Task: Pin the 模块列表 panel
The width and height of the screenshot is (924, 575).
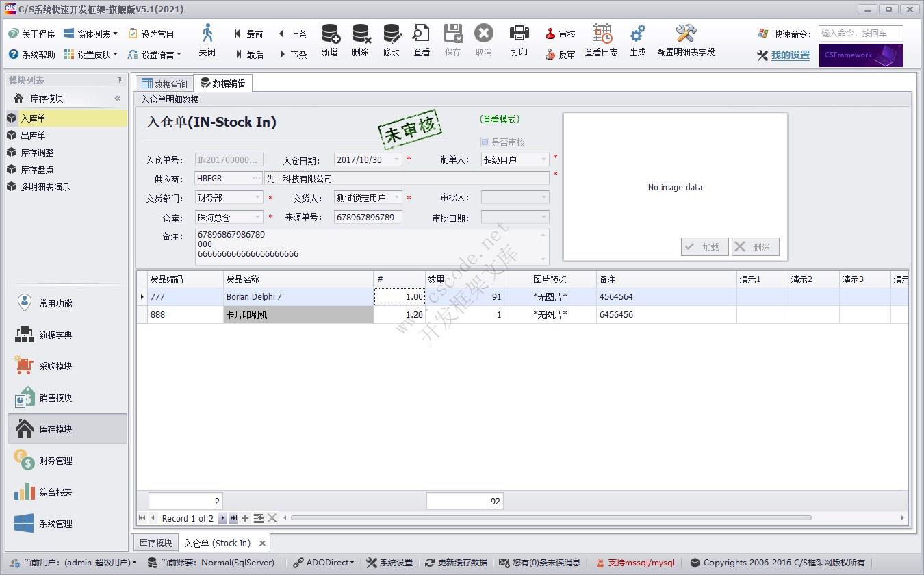Action: click(119, 80)
